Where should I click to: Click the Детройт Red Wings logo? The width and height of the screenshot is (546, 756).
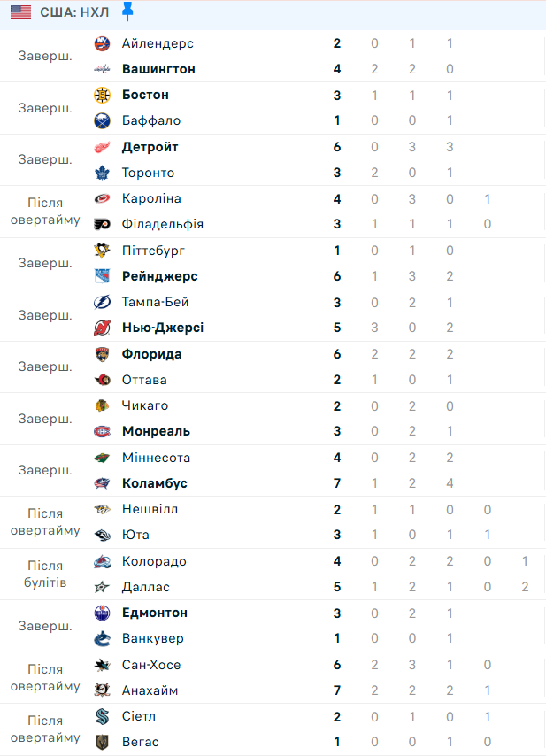[102, 147]
